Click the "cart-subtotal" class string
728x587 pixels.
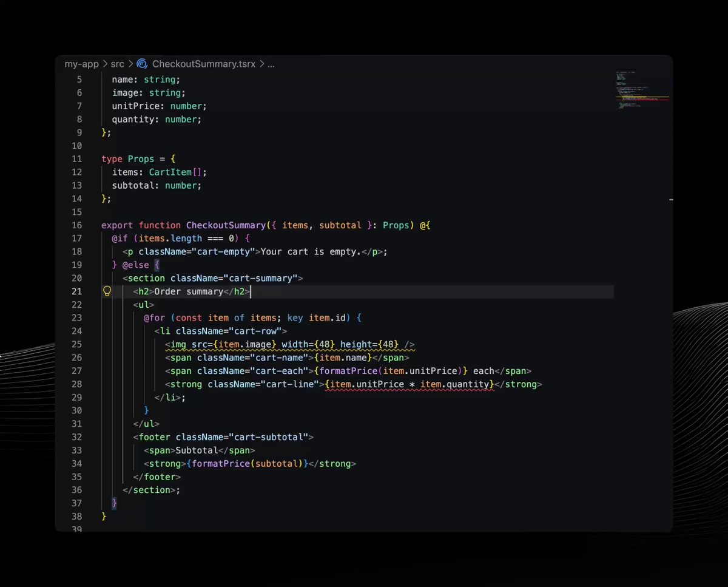pyautogui.click(x=268, y=437)
